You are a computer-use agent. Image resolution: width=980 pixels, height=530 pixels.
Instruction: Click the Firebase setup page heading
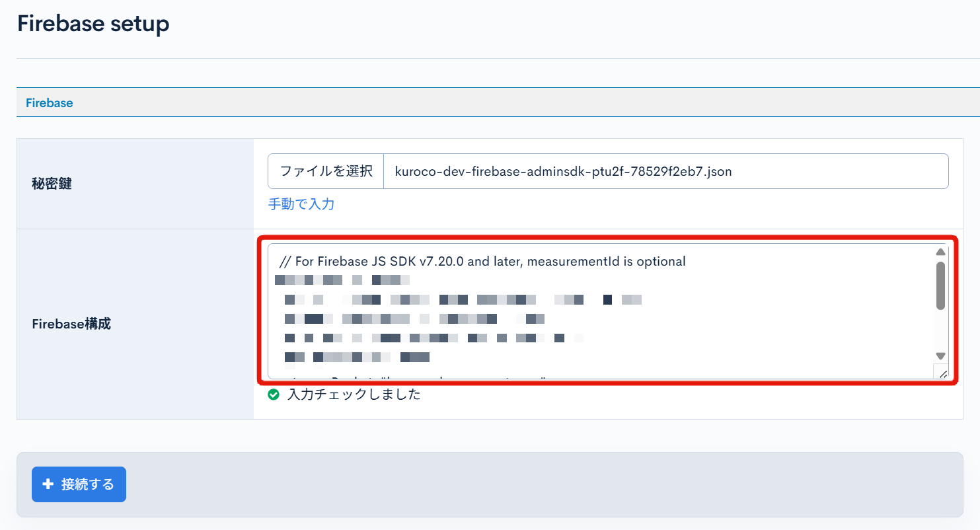pyautogui.click(x=93, y=23)
